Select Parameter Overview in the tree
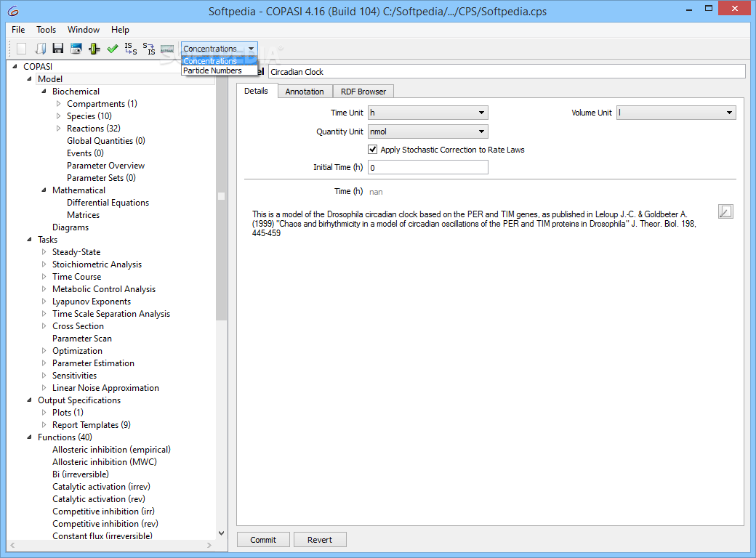Screen dimensions: 756x558 pyautogui.click(x=105, y=165)
